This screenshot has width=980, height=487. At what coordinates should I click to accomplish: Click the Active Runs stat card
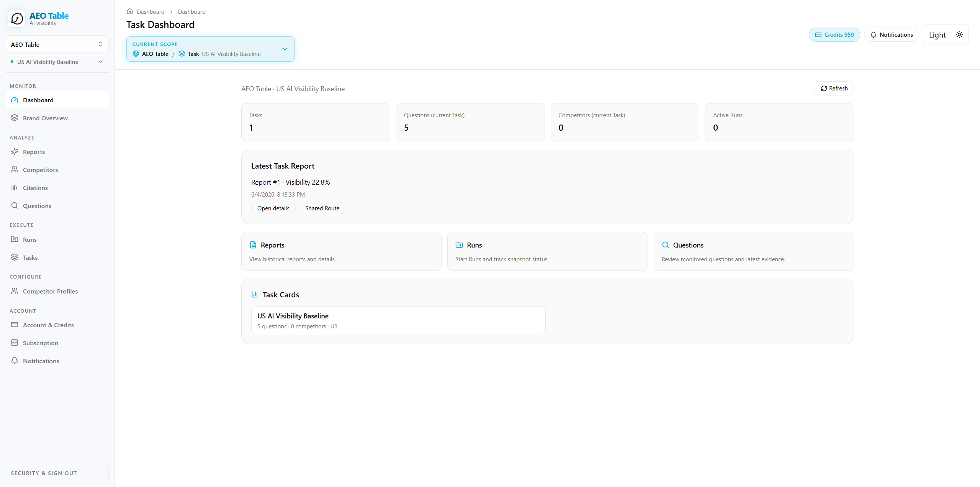[779, 123]
